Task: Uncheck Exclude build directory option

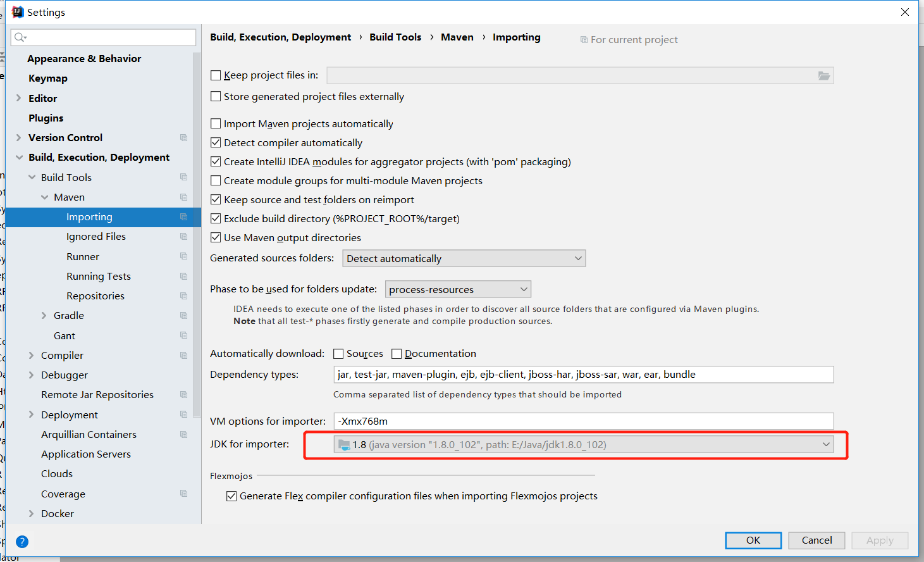Action: point(216,218)
